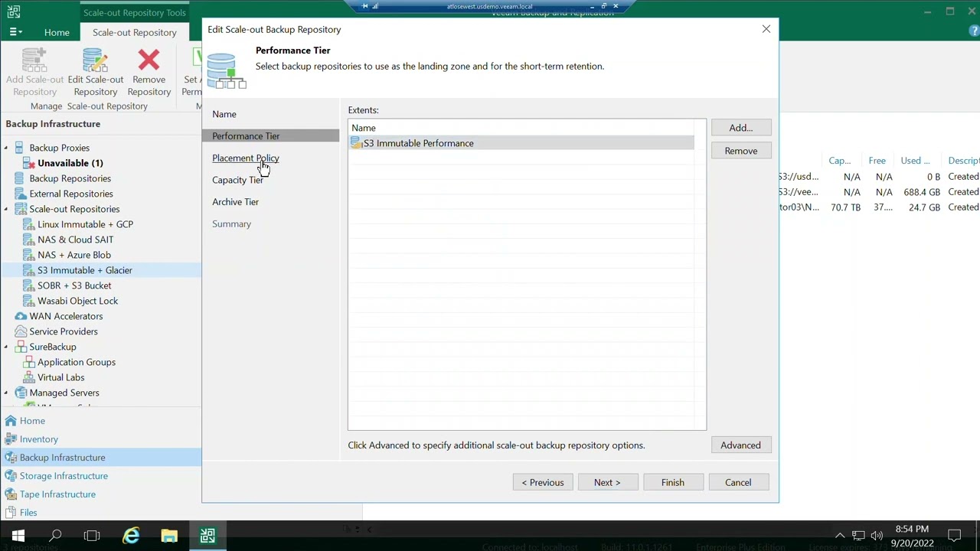Click the Previous button

pos(543,482)
